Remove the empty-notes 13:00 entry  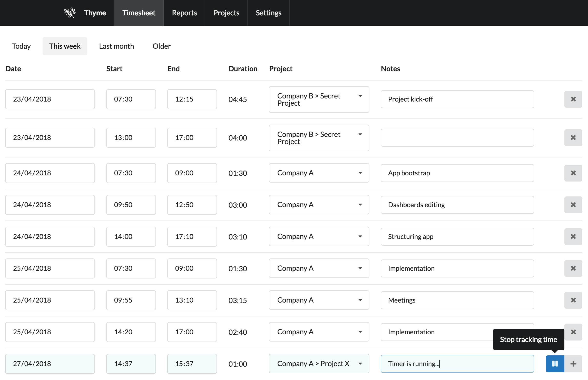pos(573,138)
